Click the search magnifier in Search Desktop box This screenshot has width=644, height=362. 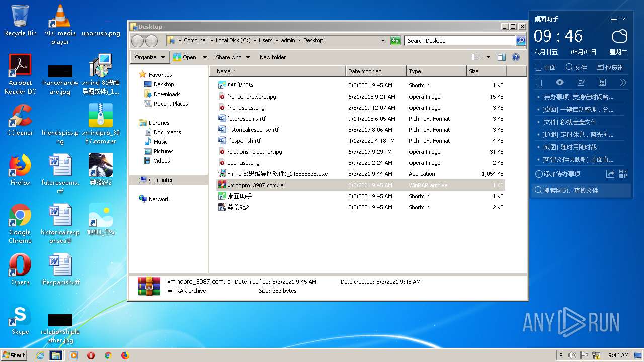521,41
